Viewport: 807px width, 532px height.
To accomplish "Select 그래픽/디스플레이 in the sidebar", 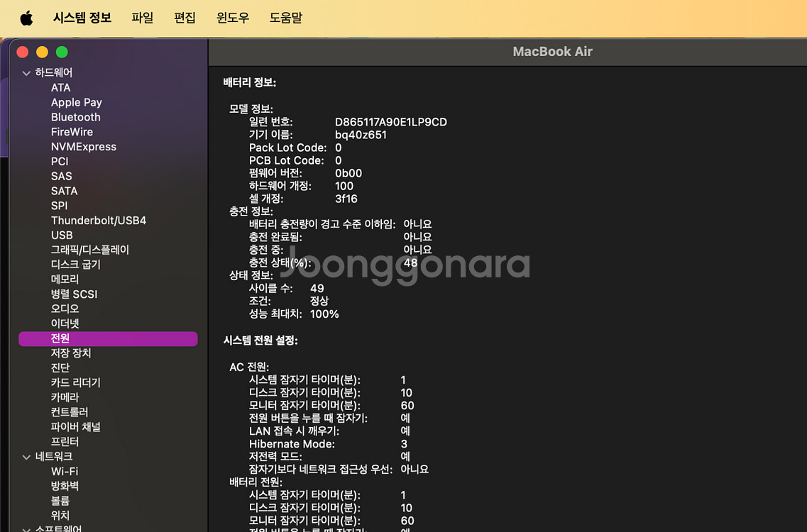I will click(89, 250).
